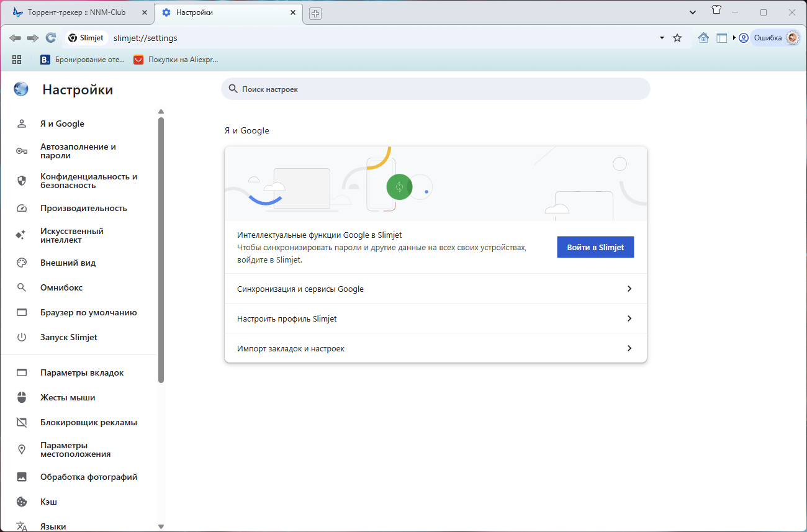Click the window icon for Браузер по умолчанию
Image resolution: width=807 pixels, height=532 pixels.
click(22, 312)
